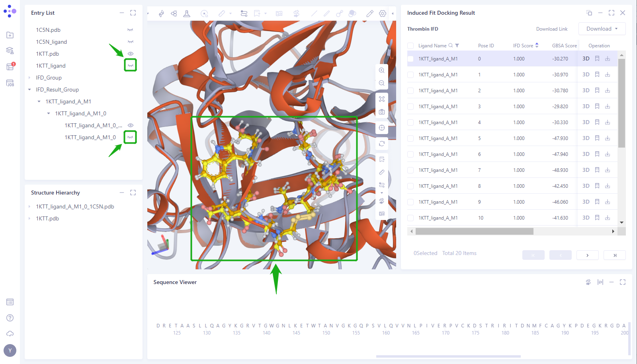The width and height of the screenshot is (637, 364).
Task: Check the checkbox for Pose ID 5 row
Action: coord(410,138)
